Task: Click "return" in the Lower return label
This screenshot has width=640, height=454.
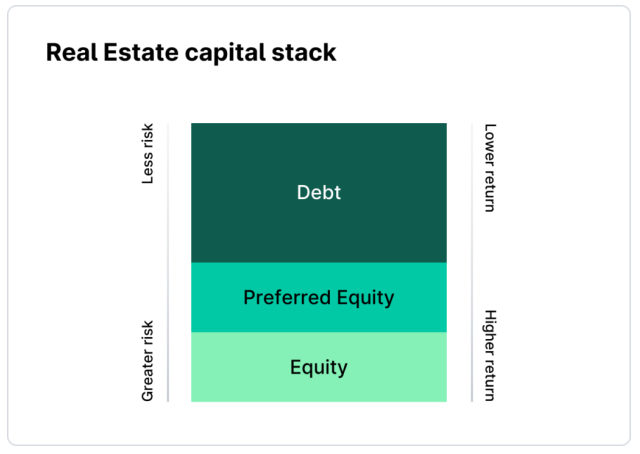Action: point(489,190)
